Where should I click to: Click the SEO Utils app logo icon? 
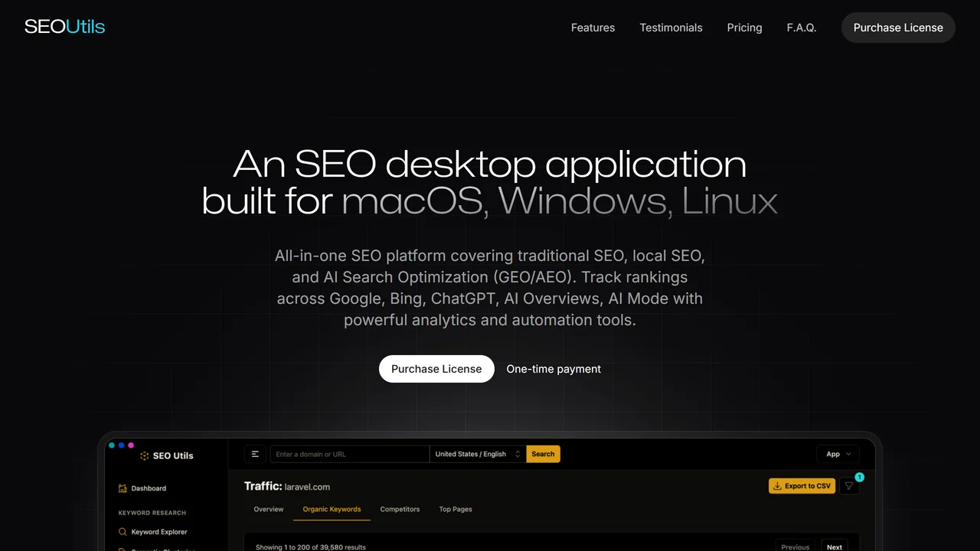coord(144,455)
